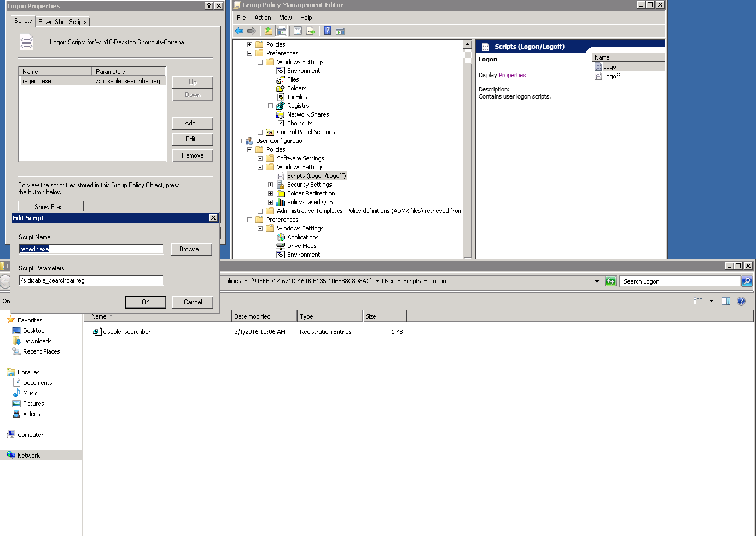Expand the Security Settings tree node

click(270, 185)
